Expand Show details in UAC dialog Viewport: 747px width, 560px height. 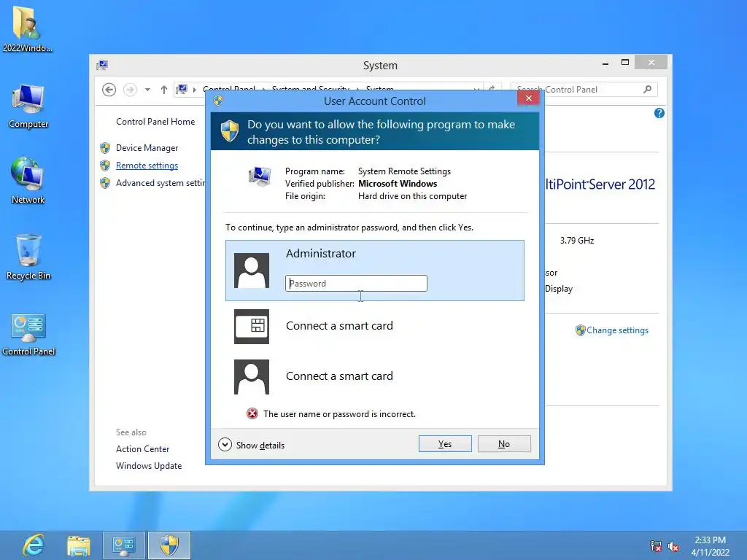tap(251, 445)
